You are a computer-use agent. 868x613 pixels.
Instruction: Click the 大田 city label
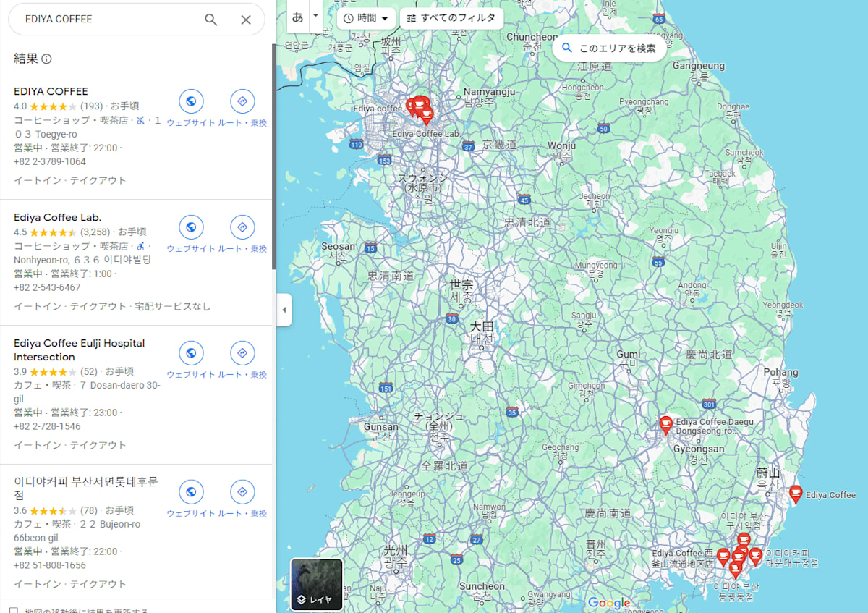click(481, 326)
